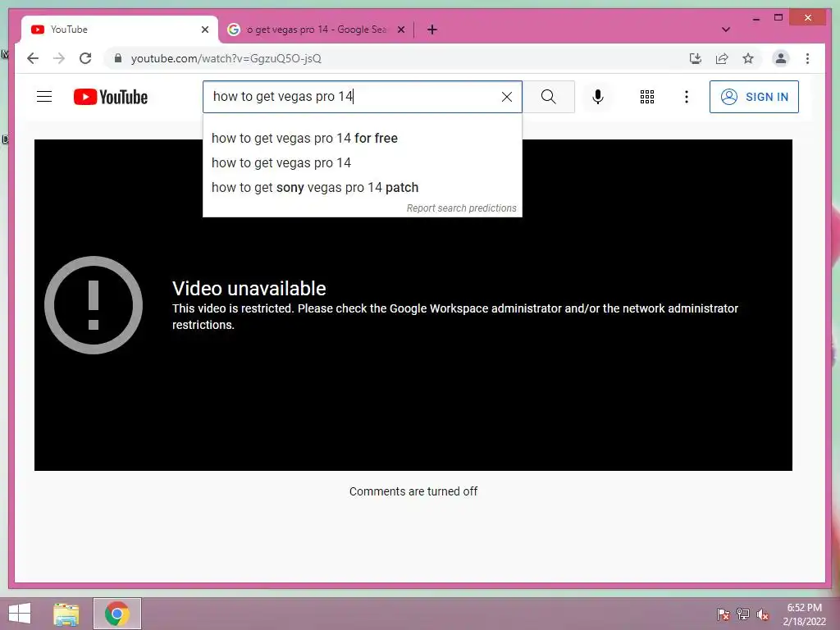Click the YouTube logo
The image size is (840, 630).
coord(111,97)
